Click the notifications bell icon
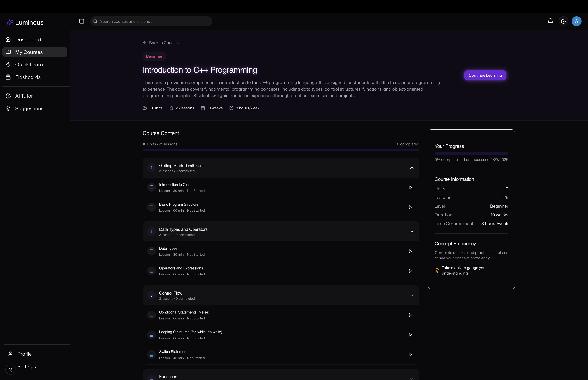Viewport: 588px width, 380px height. (550, 21)
